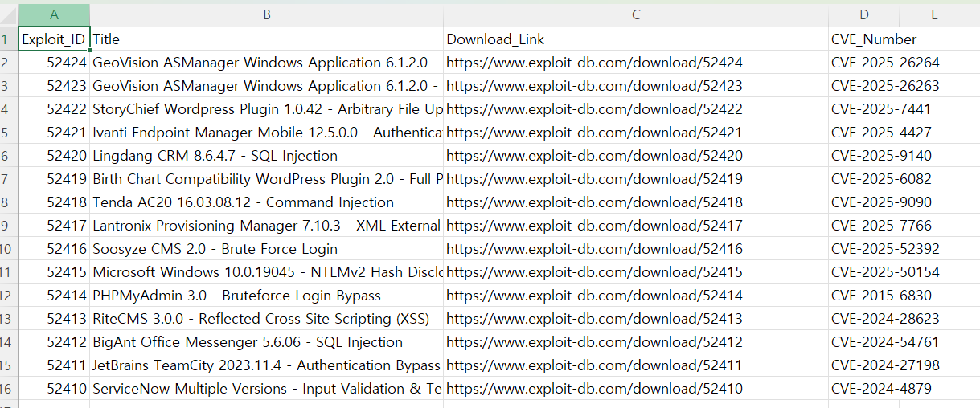Select the CVE_Number header cell
This screenshot has height=408, width=980.
874,39
